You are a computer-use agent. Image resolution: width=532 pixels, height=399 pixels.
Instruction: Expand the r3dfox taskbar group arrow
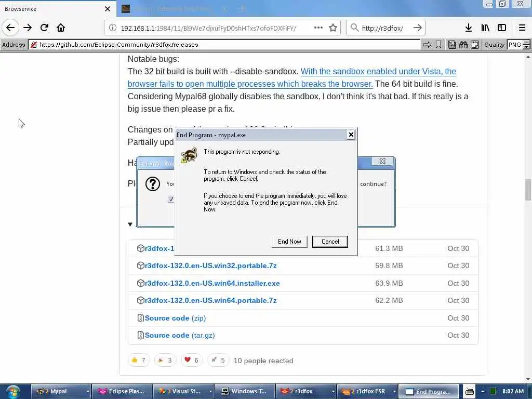click(333, 392)
